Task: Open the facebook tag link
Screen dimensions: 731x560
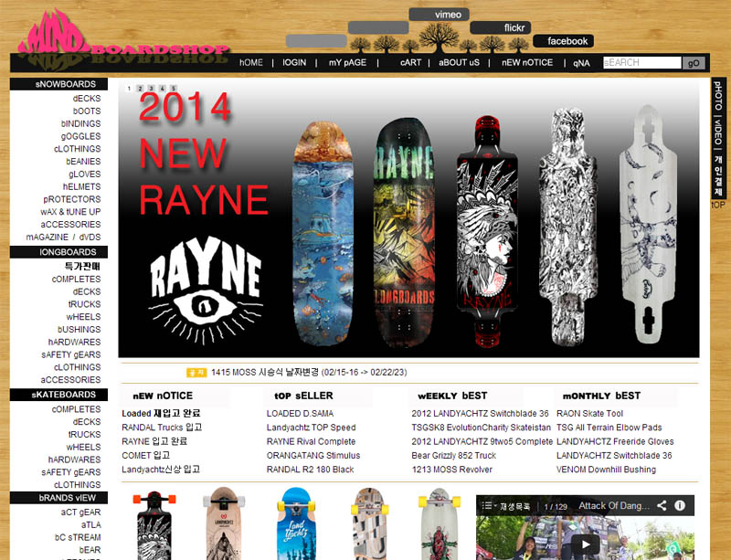Action: [x=563, y=41]
